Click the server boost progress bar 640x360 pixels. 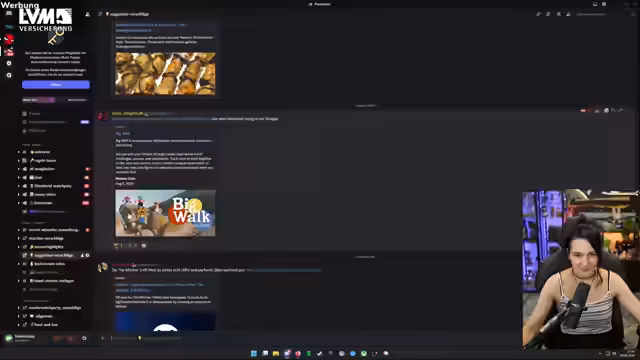tap(56, 100)
